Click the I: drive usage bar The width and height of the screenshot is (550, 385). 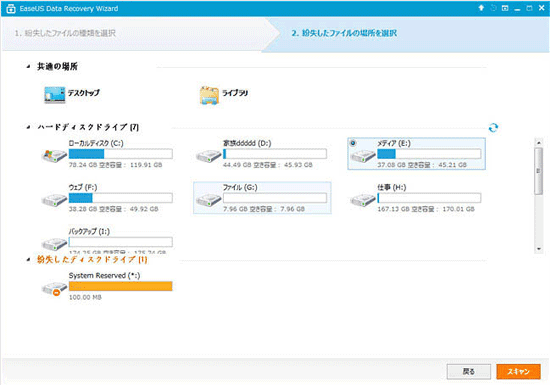pos(121,242)
